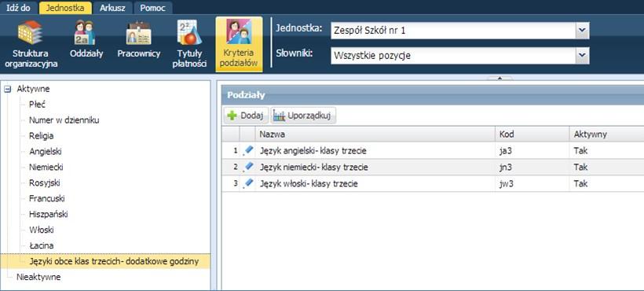Click the Wszystkie pozycje field
The height and width of the screenshot is (291, 644).
tap(453, 55)
